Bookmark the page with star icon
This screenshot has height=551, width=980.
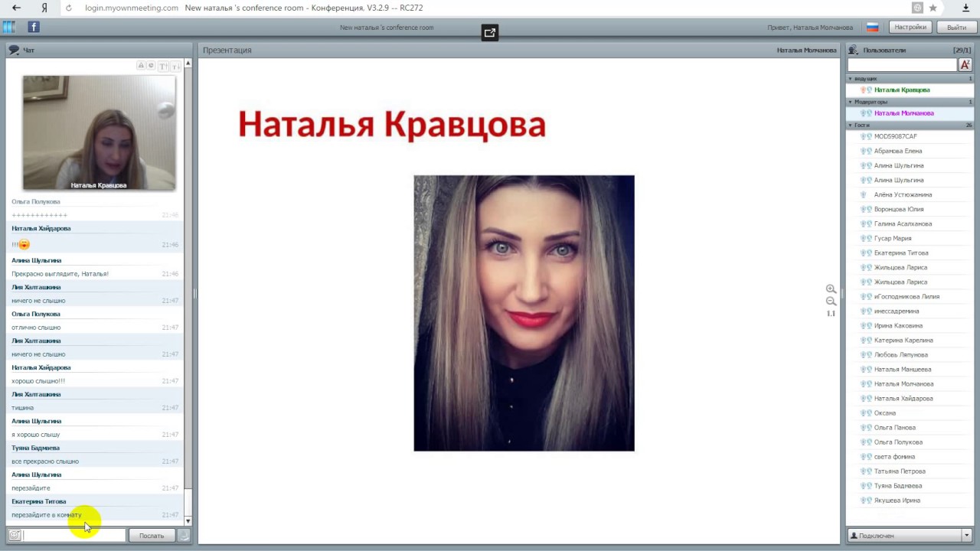933,8
